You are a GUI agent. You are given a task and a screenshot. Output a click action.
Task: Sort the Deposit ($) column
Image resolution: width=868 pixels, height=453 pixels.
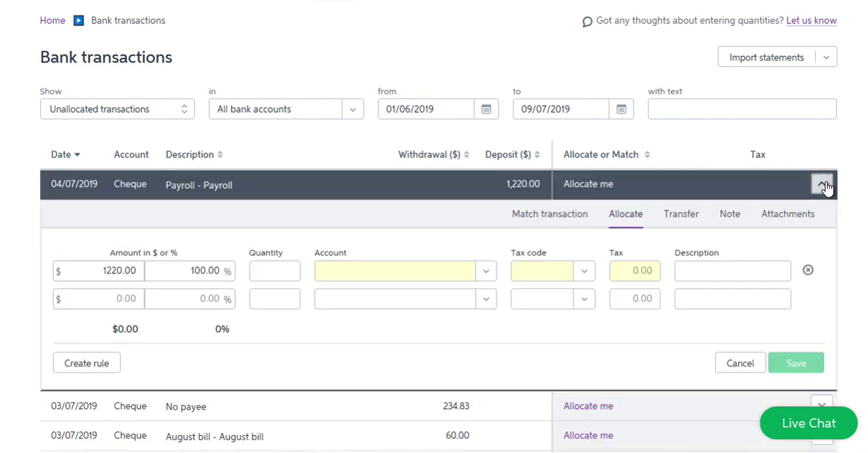pyautogui.click(x=537, y=154)
